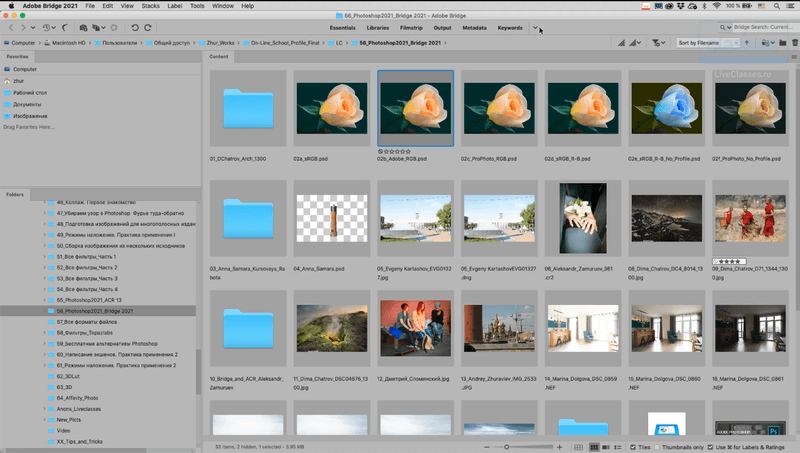Click the Open in Camera Raw icon
Image resolution: width=800 pixels, height=453 pixels.
[114, 28]
